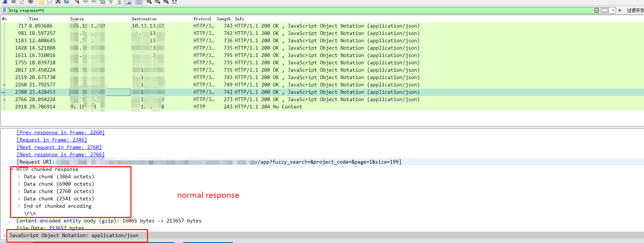Select packet number 2119
Screen dimensions: 644x243
coord(322,77)
